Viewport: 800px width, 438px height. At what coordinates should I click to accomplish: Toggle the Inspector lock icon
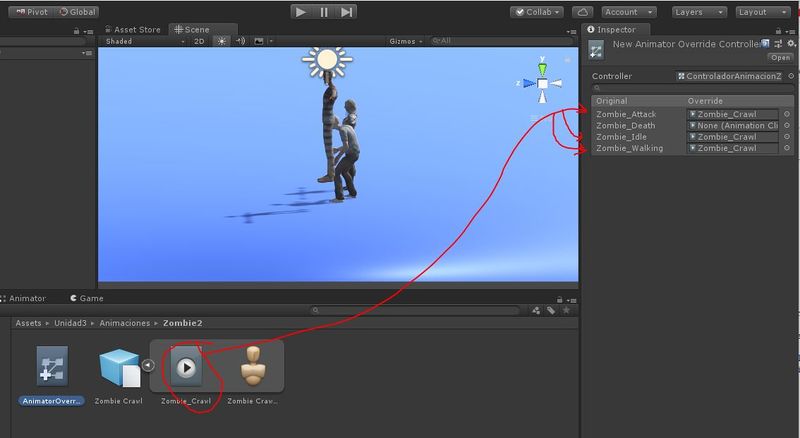click(778, 31)
